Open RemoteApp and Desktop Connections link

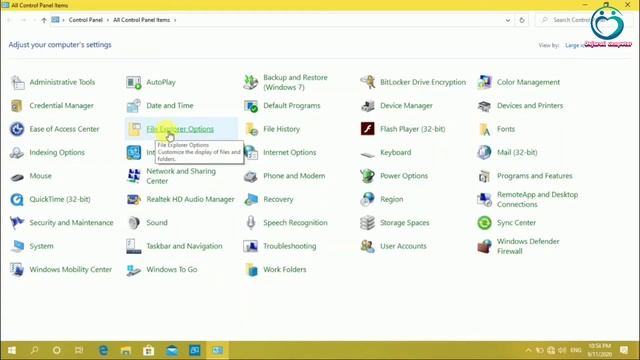tap(537, 199)
